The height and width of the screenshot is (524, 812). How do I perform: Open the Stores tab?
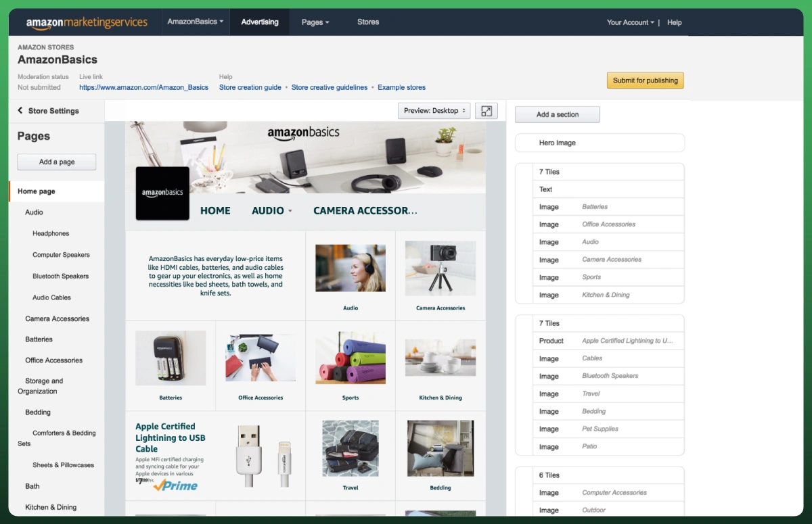point(368,22)
